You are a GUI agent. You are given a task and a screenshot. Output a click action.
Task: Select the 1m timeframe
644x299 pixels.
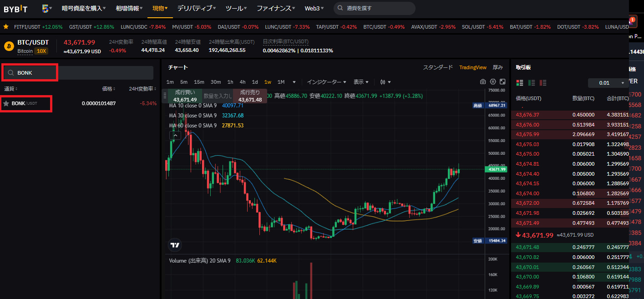tap(170, 82)
